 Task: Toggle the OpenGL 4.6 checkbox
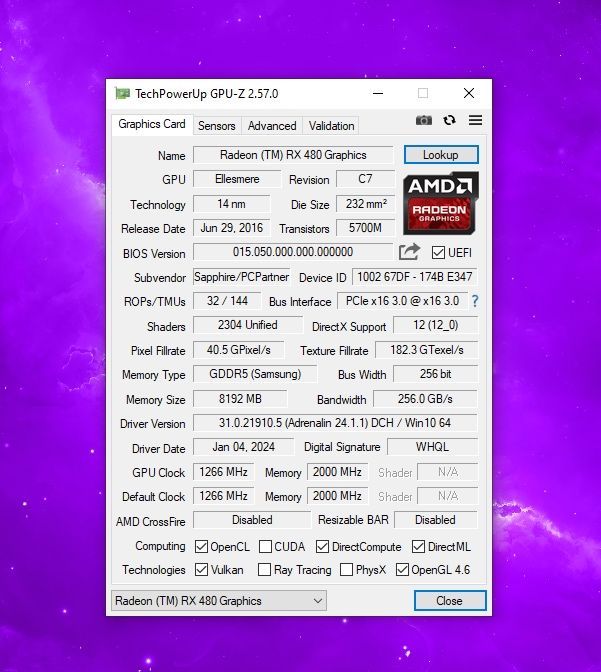(402, 570)
